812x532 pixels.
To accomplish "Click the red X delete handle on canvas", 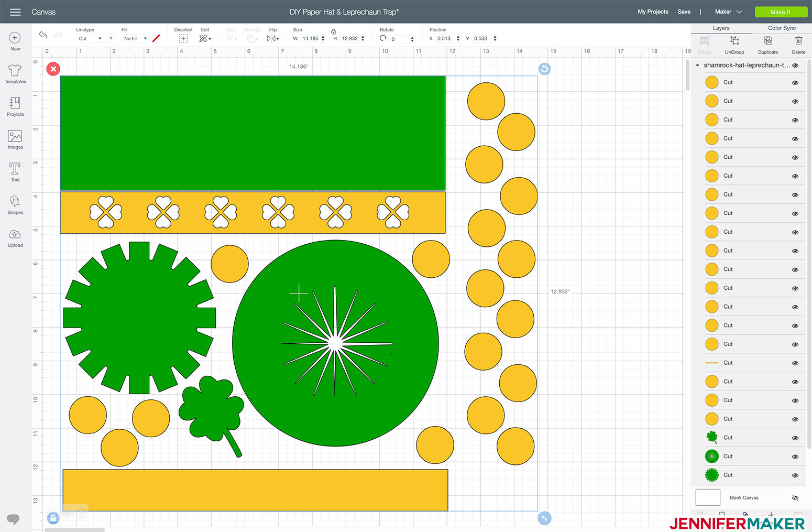I will pyautogui.click(x=53, y=69).
